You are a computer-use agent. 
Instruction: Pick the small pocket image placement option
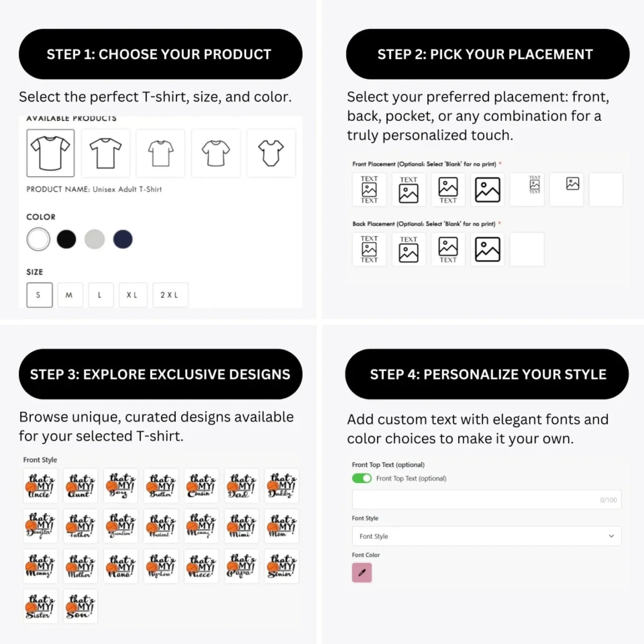567,190
